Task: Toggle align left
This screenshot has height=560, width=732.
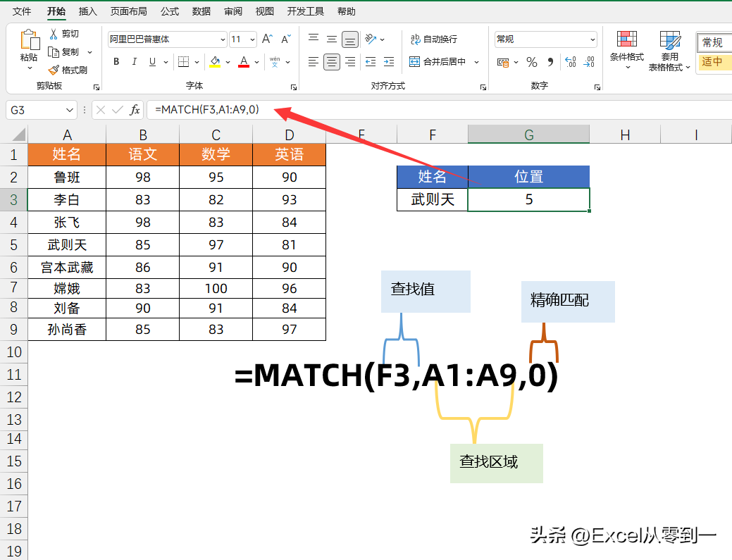Action: pos(314,61)
